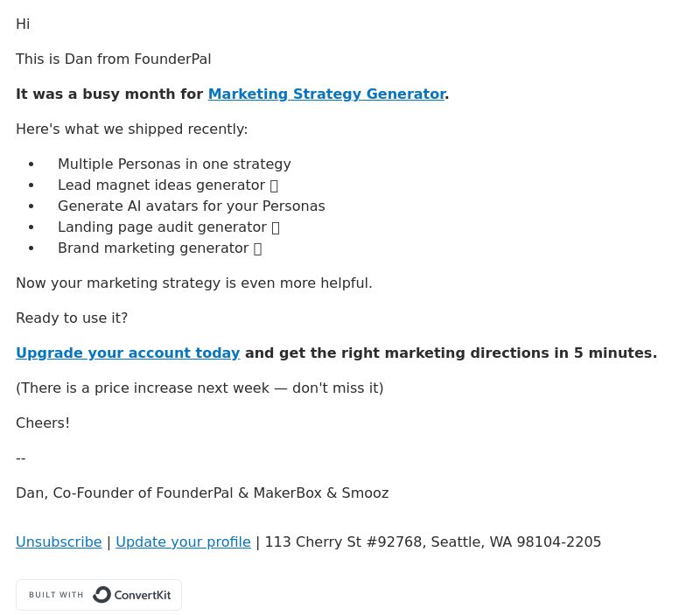Click the price increase next week note
Image resolution: width=700 pixels, height=615 pixels.
199,388
